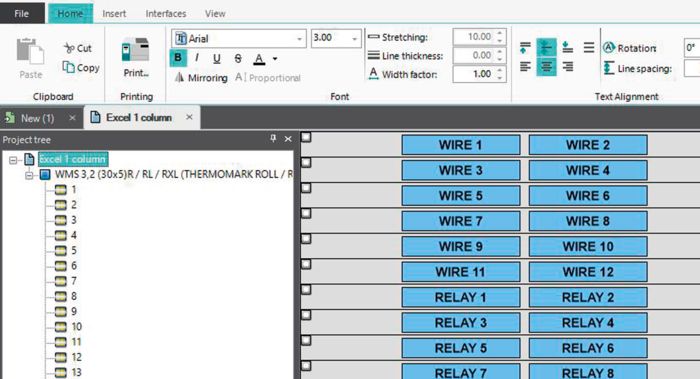
Task: Open the Arial font dropdown
Action: click(x=300, y=39)
